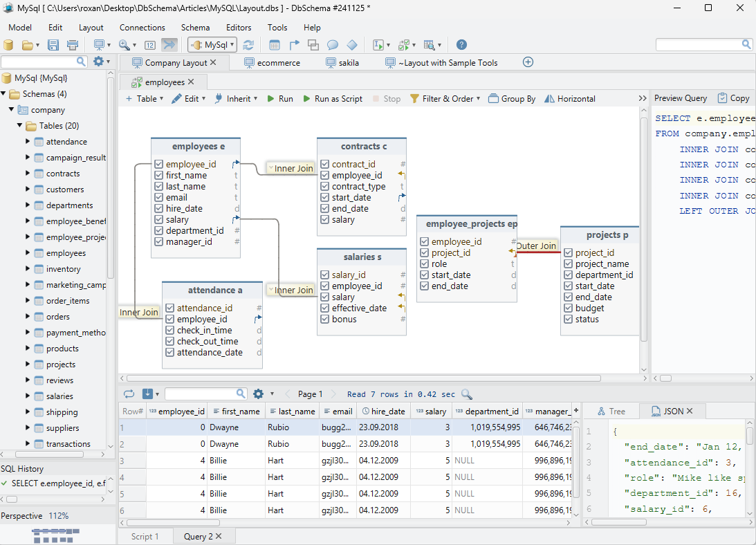Click the Save icon in the toolbar
This screenshot has width=756, height=545.
coord(52,44)
